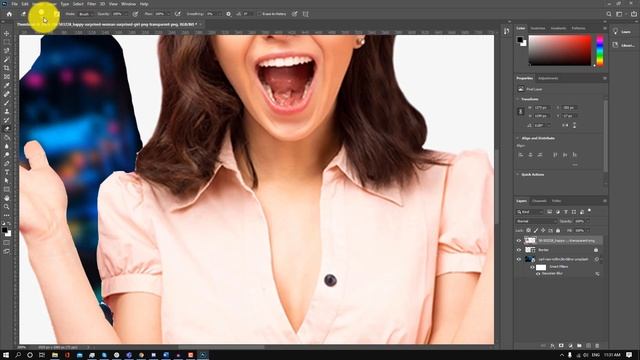
Task: Select the Eyedropper tool
Action: [7, 85]
